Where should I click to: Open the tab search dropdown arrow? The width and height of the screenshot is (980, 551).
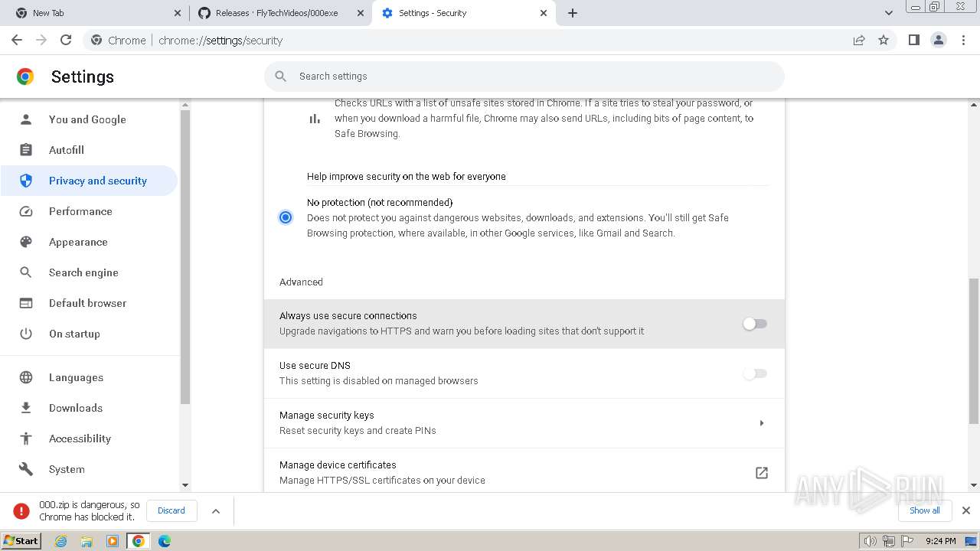tap(888, 13)
